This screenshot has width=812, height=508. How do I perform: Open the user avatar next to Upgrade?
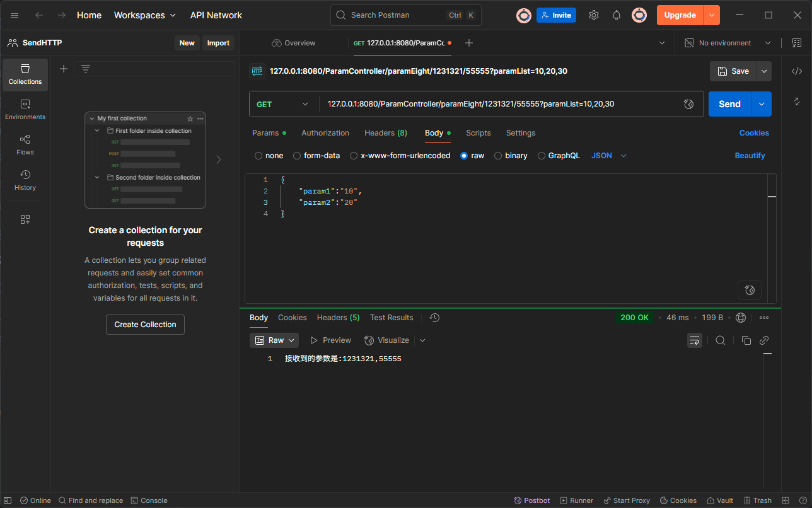639,15
